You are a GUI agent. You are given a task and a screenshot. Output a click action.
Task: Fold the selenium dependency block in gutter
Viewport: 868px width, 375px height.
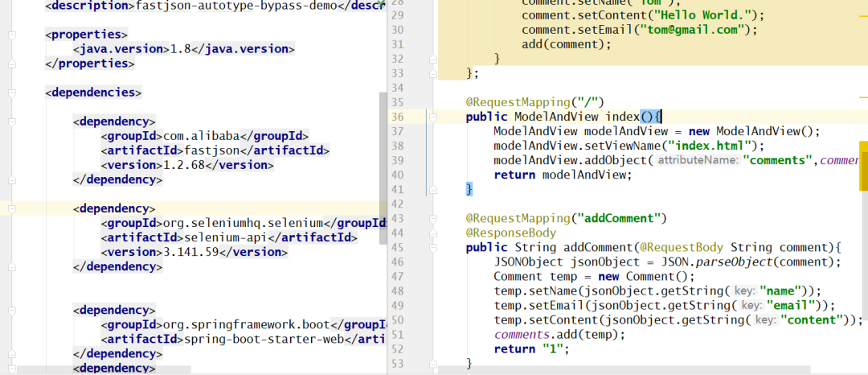11,209
